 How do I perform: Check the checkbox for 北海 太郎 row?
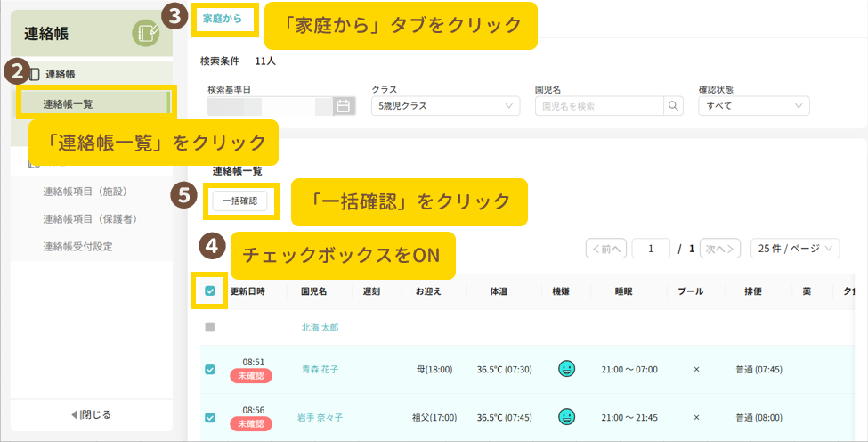click(x=210, y=327)
